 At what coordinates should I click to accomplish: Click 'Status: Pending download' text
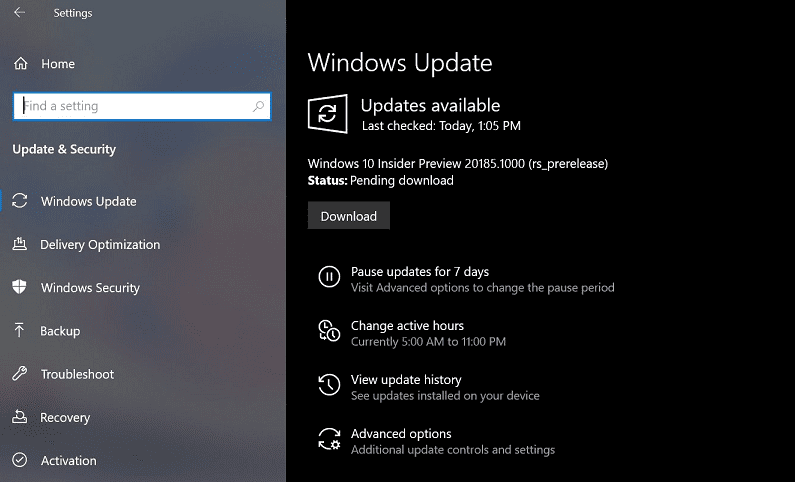381,180
